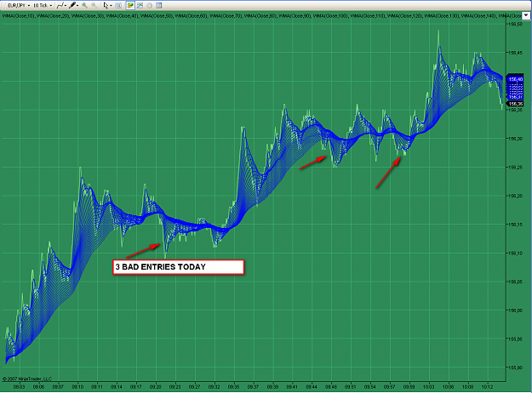Screen dimensions: 532x393
Task: Click the strategies chart icon
Action: [140, 5]
